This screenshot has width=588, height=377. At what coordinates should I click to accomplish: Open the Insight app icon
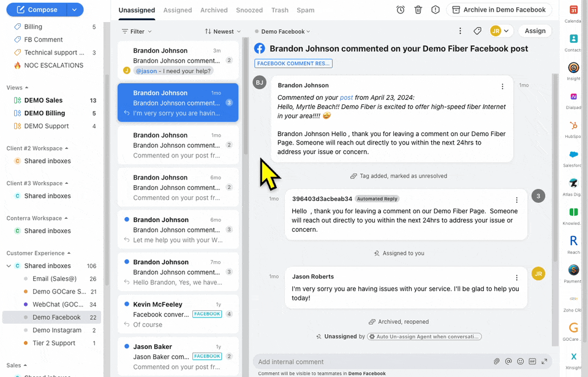coord(573,67)
